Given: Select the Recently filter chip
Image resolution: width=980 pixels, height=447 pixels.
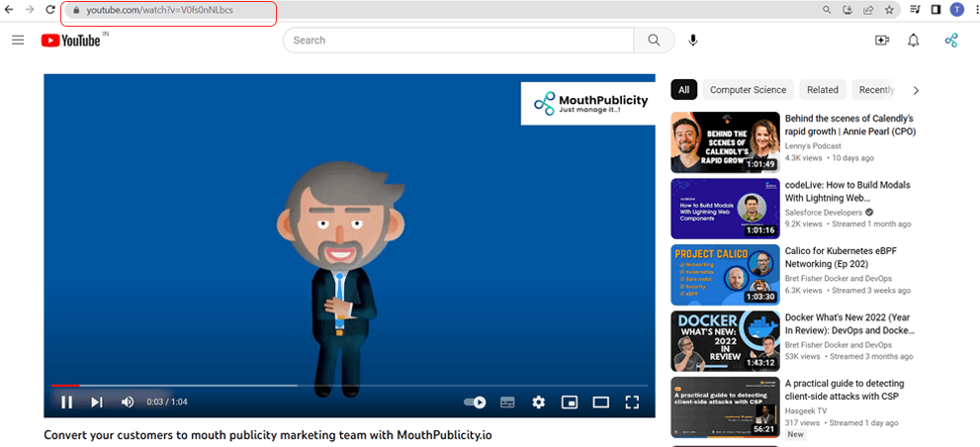Looking at the screenshot, I should point(876,90).
